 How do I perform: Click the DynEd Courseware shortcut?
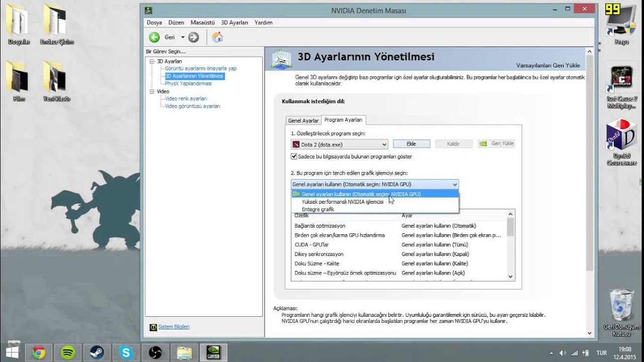pyautogui.click(x=621, y=142)
